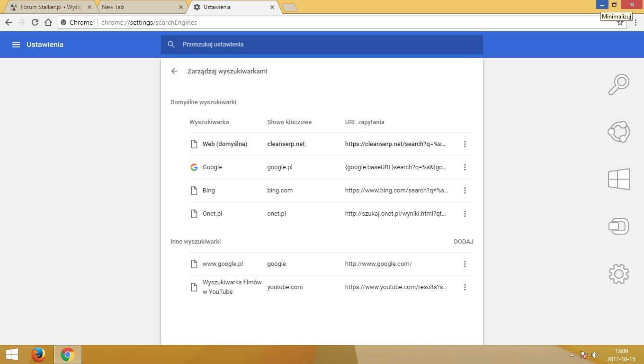Go back with the browser back arrow
Screen dimensions: 644x364
(x=9, y=22)
